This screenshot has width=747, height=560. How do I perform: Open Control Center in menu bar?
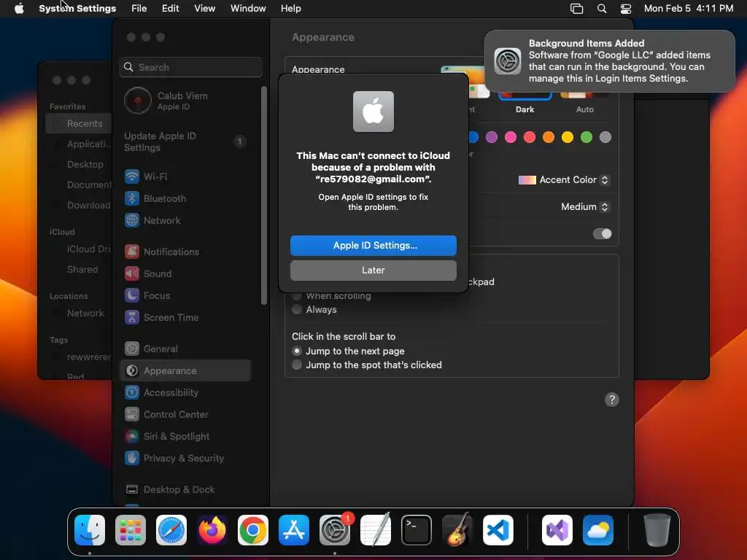click(625, 9)
